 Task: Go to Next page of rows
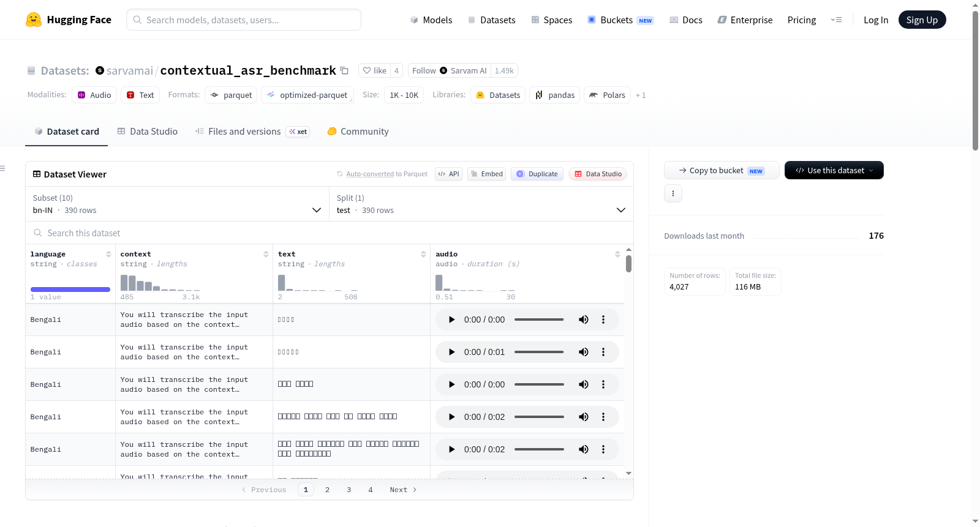(403, 490)
